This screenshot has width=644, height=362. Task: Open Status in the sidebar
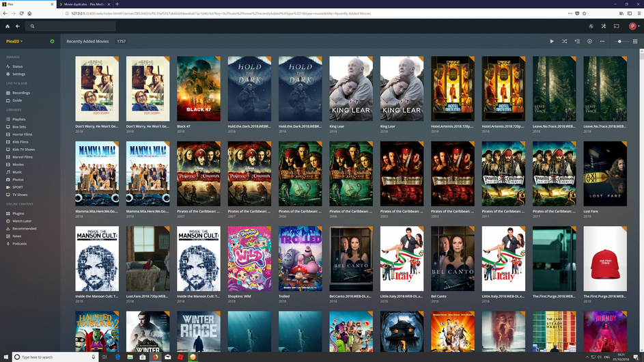pyautogui.click(x=17, y=66)
